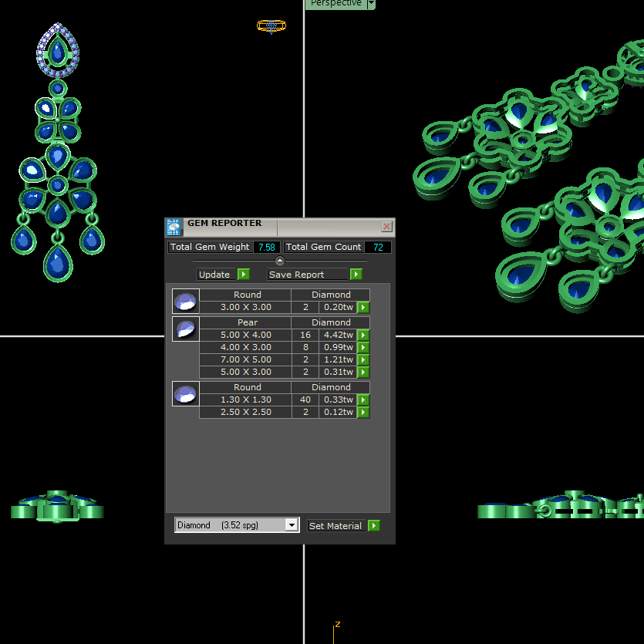The image size is (644, 644).
Task: Click the Perspective viewport tab label
Action: click(x=335, y=4)
